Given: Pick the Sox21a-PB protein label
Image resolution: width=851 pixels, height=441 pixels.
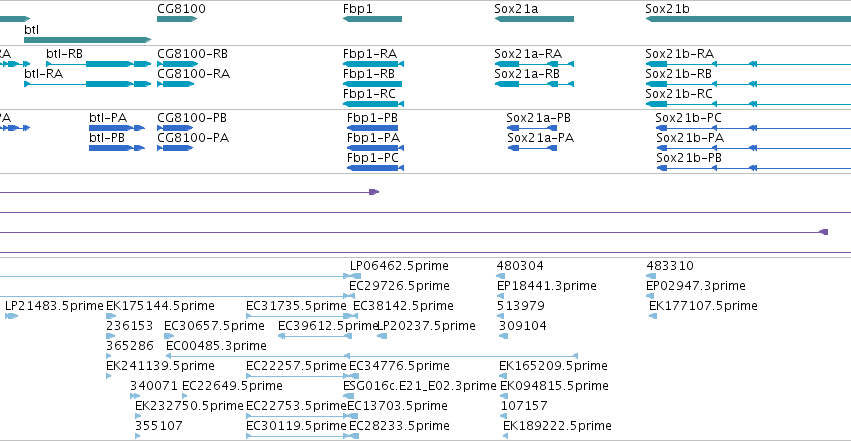Looking at the screenshot, I should pyautogui.click(x=538, y=118).
